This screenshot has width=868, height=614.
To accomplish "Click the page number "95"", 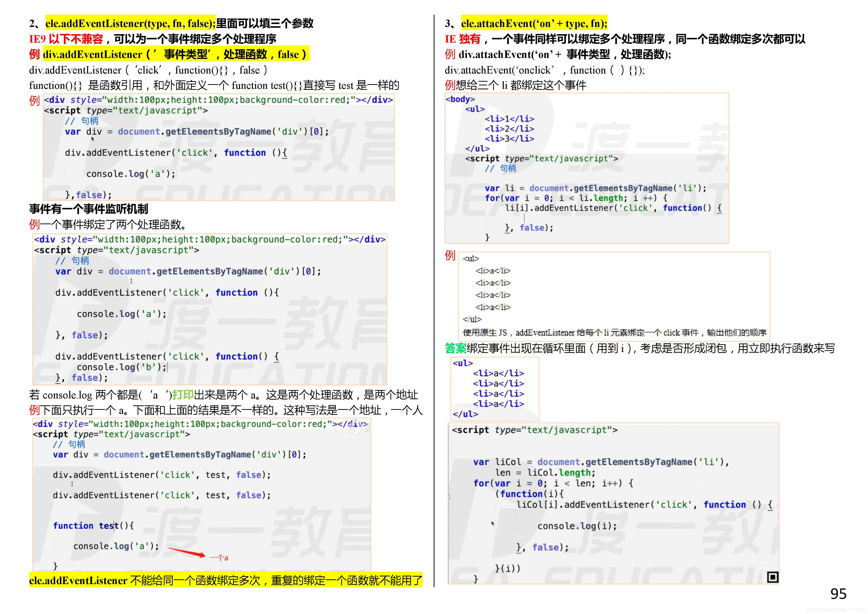I will coord(839,594).
